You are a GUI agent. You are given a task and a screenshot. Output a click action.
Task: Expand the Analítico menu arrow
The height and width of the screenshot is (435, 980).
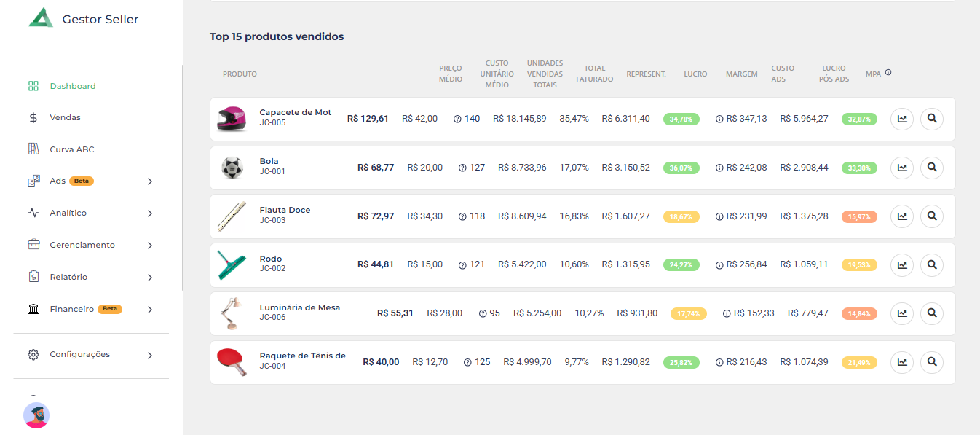point(150,213)
